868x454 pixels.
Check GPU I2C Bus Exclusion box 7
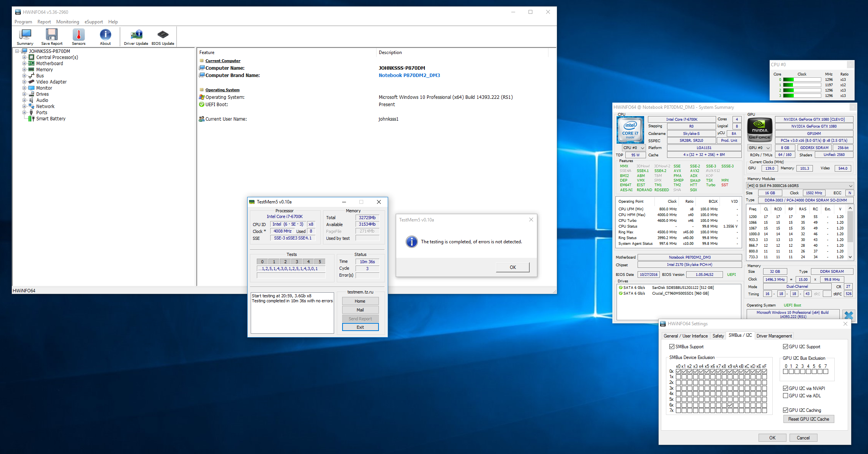[826, 371]
